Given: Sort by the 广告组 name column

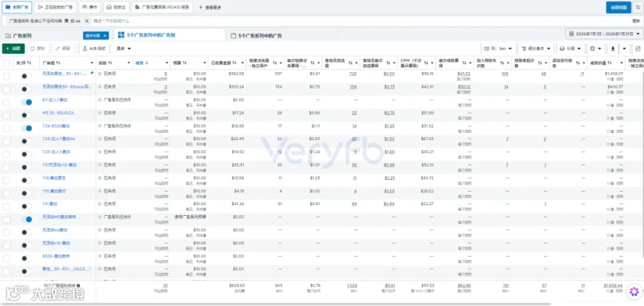Looking at the screenshot, I should 59,63.
